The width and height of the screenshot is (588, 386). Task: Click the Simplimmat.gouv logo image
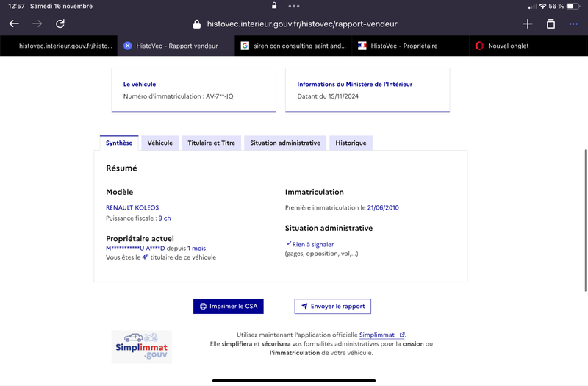[x=141, y=346]
